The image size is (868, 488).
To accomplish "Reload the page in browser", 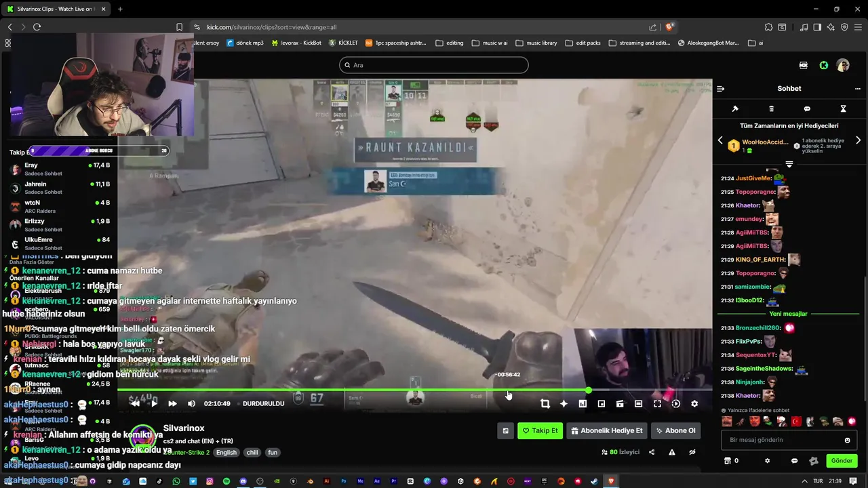I will click(x=37, y=27).
